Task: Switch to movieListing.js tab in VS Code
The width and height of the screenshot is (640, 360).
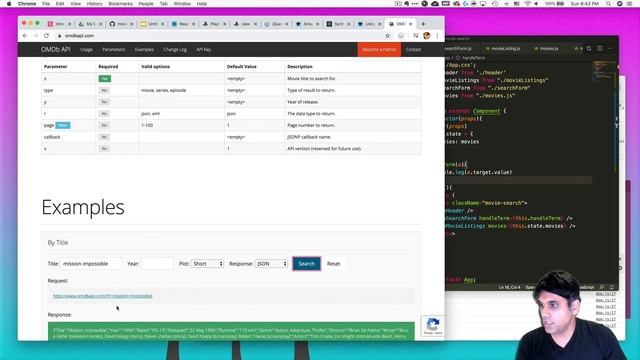Action: pyautogui.click(x=505, y=48)
